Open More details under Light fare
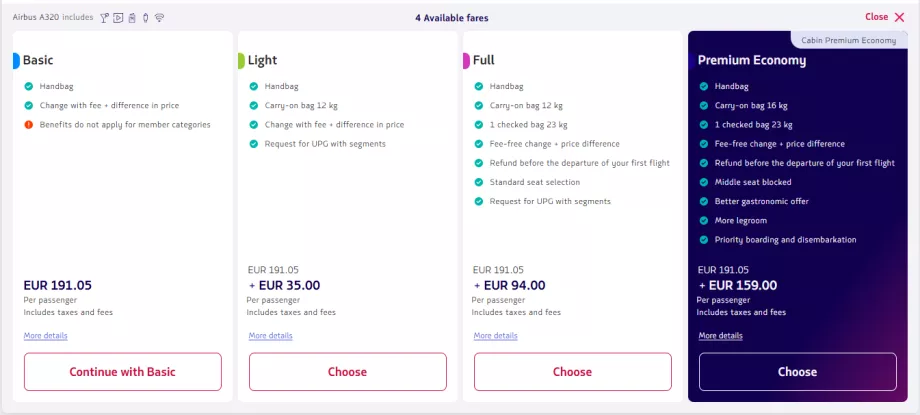This screenshot has height=415, width=920. tap(271, 335)
